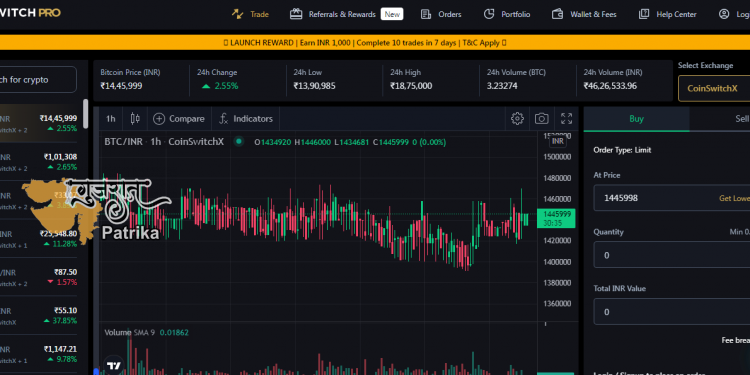Open the candlestick chart type selector
Viewport: 750px width, 375px height.
[135, 119]
